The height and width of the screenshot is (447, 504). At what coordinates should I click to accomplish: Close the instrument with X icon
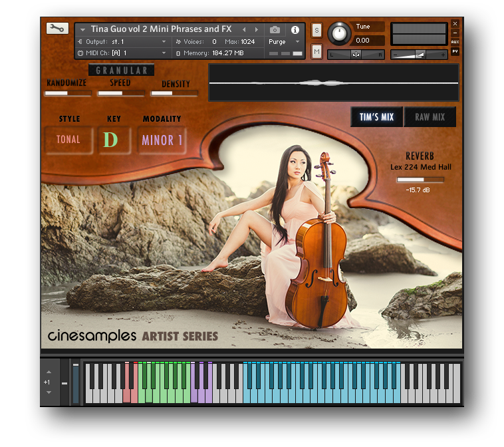point(455,23)
